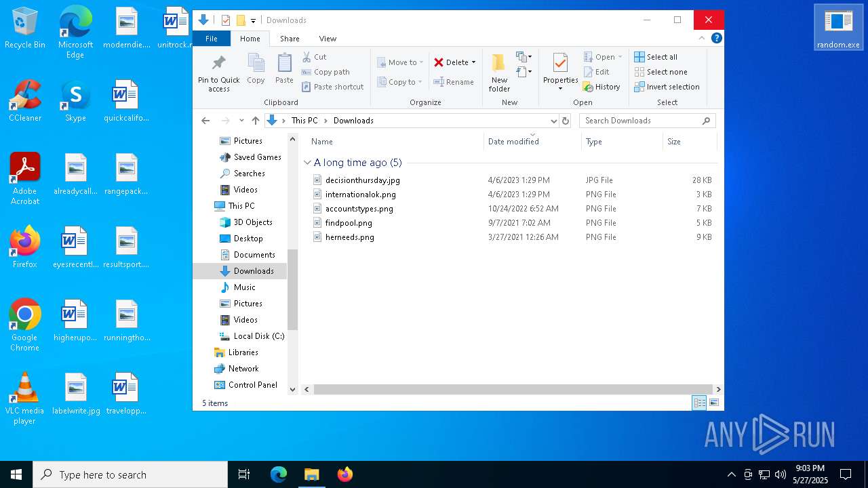Click the Paste ribbon icon
The height and width of the screenshot is (488, 868).
pyautogui.click(x=284, y=68)
